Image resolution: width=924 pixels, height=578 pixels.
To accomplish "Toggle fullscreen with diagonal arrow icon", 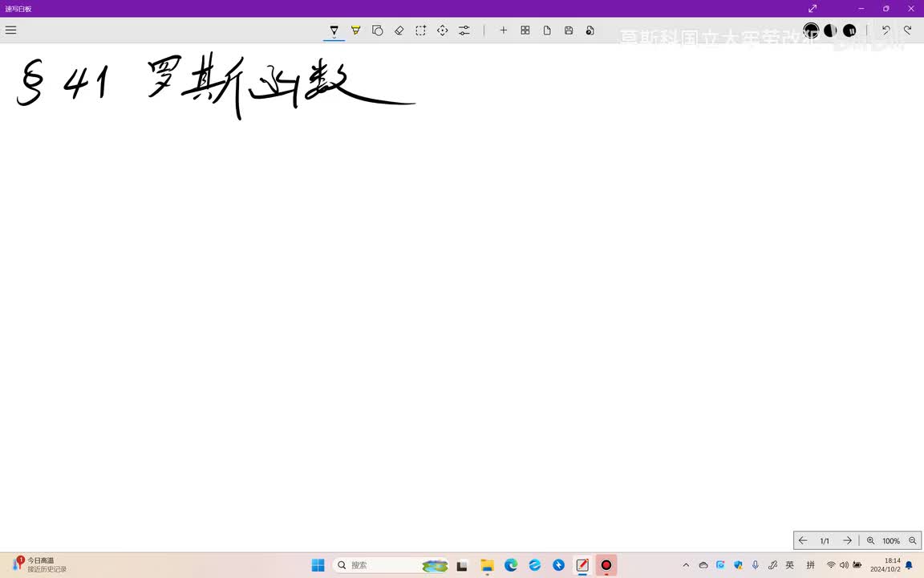I will [x=813, y=8].
